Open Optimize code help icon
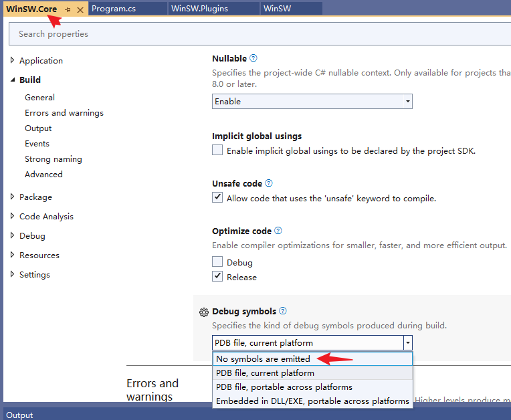The image size is (511, 420). coord(278,230)
